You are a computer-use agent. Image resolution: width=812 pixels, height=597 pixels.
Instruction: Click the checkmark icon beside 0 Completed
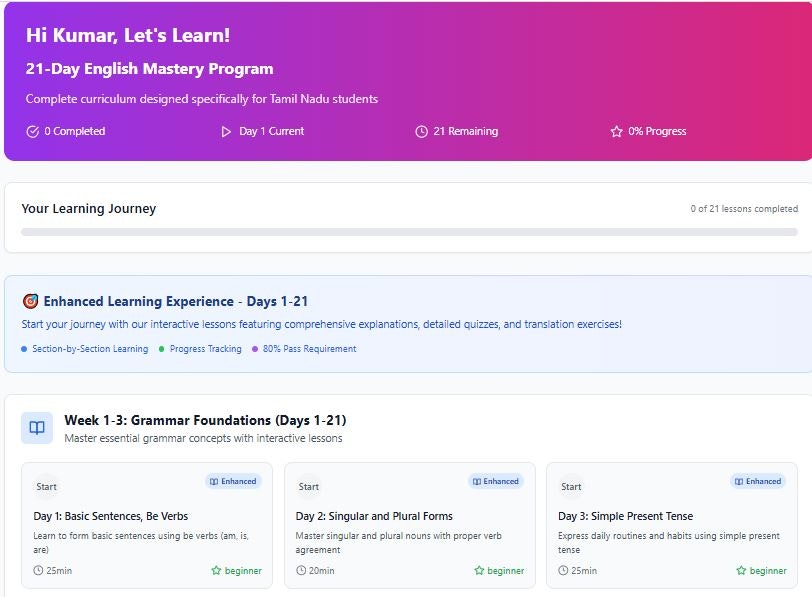click(x=32, y=131)
